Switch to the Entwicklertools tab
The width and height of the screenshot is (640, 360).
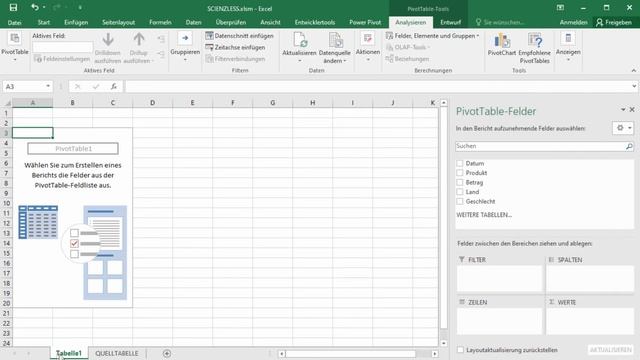[x=315, y=22]
